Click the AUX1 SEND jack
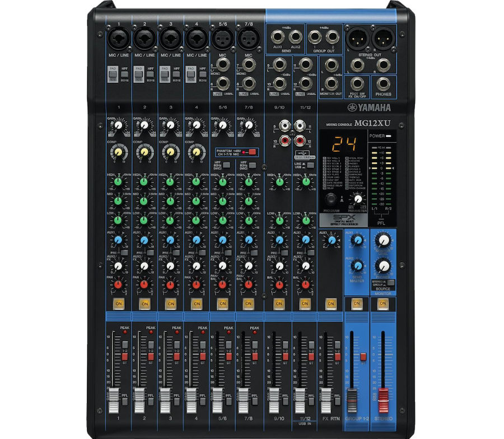The image size is (504, 439). click(277, 37)
